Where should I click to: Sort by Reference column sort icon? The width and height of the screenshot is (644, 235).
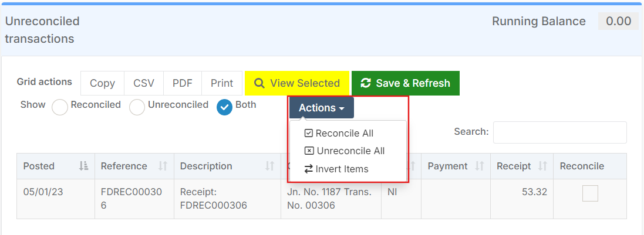click(163, 166)
